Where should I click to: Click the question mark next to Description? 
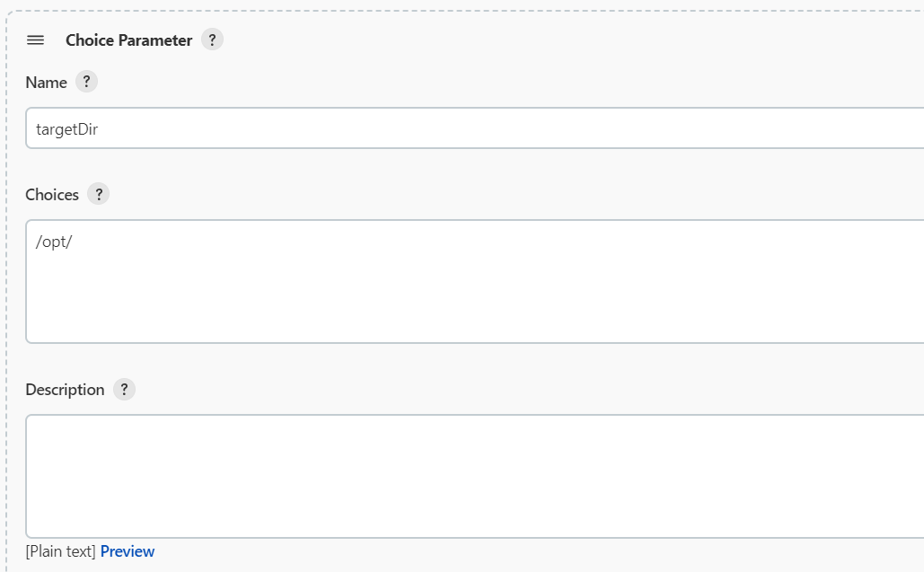tap(124, 389)
